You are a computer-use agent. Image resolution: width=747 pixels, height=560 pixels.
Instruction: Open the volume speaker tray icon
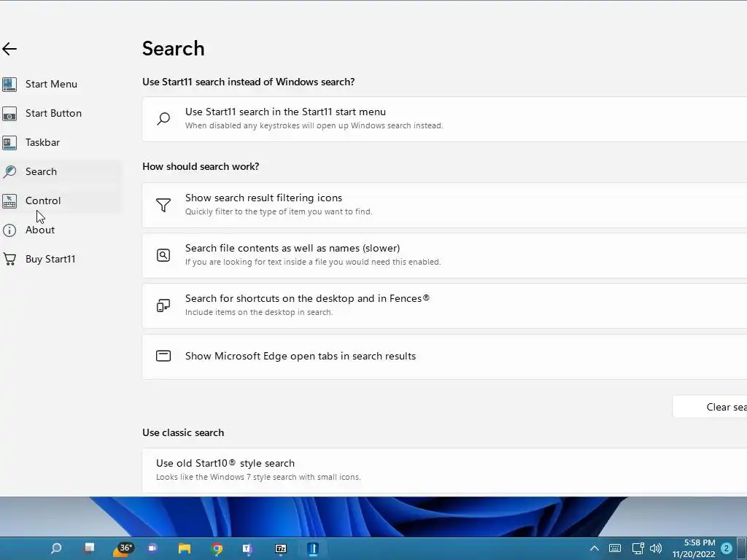tap(656, 548)
